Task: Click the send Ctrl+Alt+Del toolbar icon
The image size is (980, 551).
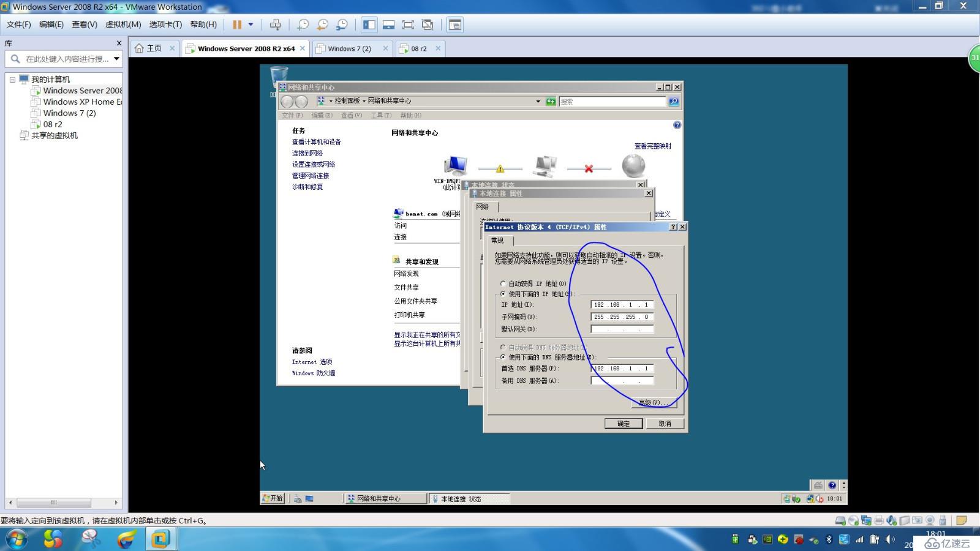Action: coord(276,24)
